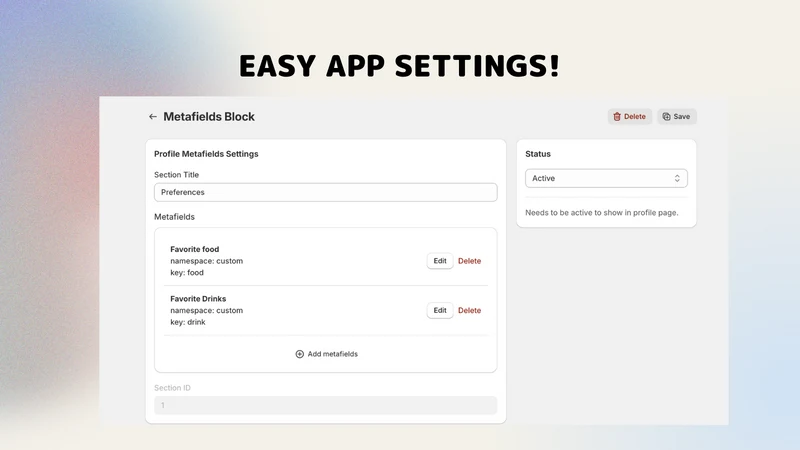Image resolution: width=800 pixels, height=450 pixels.
Task: Edit the Favorite Drinks metafield
Action: (x=440, y=311)
